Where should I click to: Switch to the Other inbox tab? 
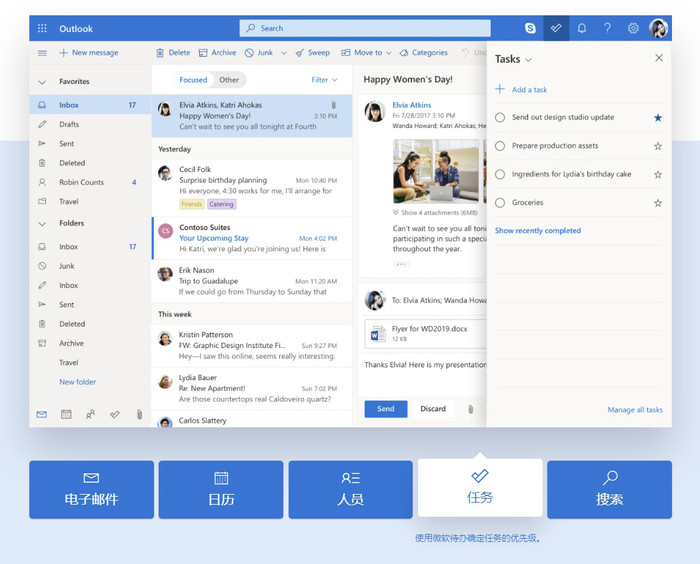[x=229, y=80]
